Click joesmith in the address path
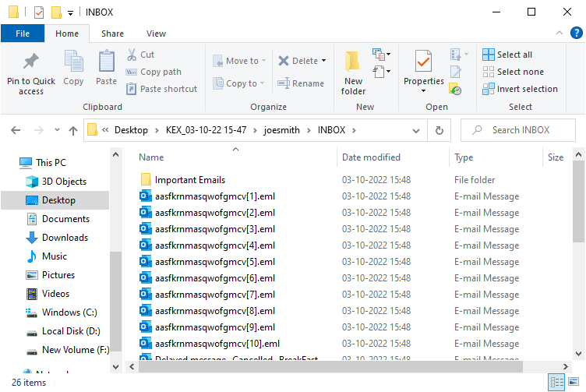Viewport: 586px width, 392px height. 282,130
